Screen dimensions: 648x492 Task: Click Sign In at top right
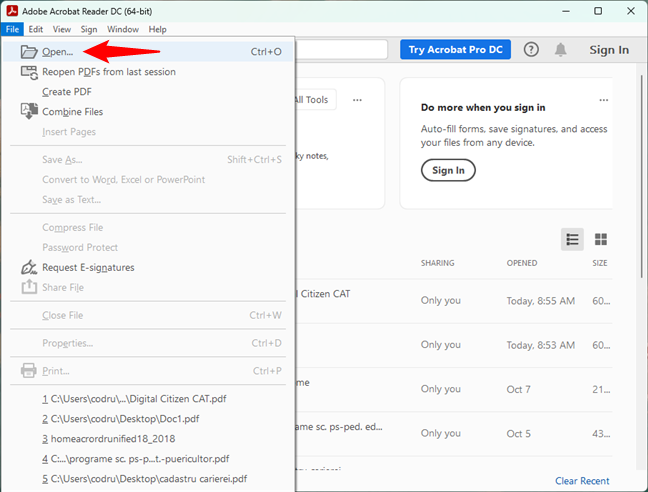609,50
